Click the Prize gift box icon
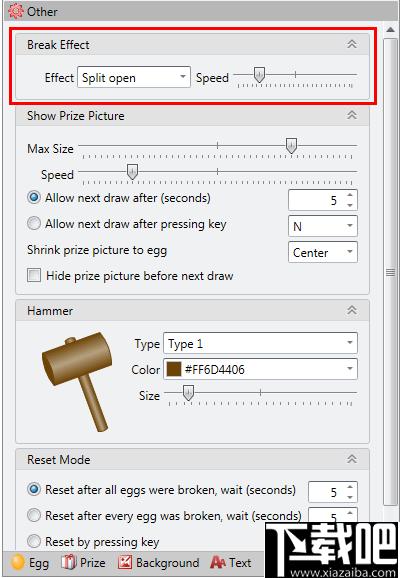Image resolution: width=400 pixels, height=578 pixels. point(69,563)
